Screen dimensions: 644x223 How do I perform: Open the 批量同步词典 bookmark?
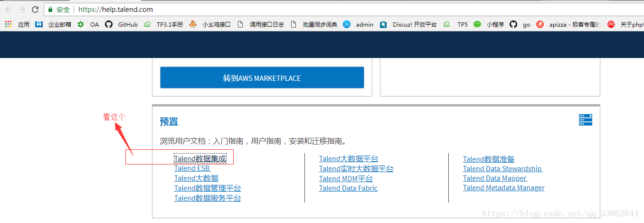coord(313,24)
